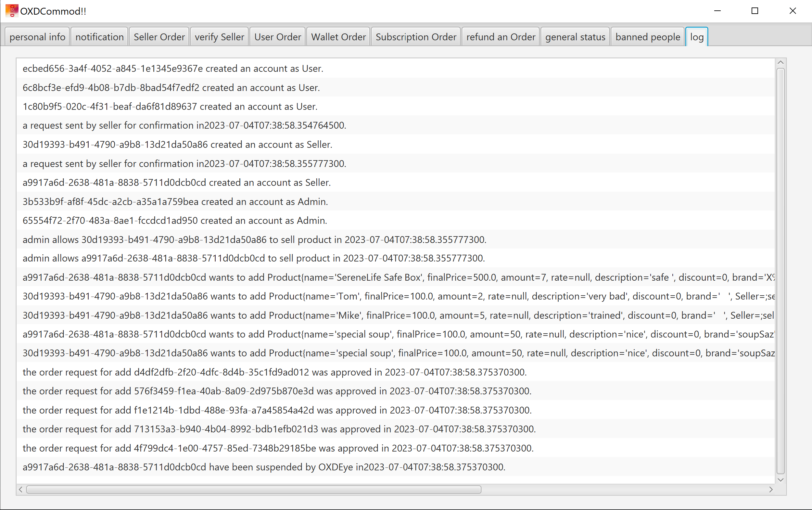
Task: Open the Seller Order tab
Action: (159, 37)
